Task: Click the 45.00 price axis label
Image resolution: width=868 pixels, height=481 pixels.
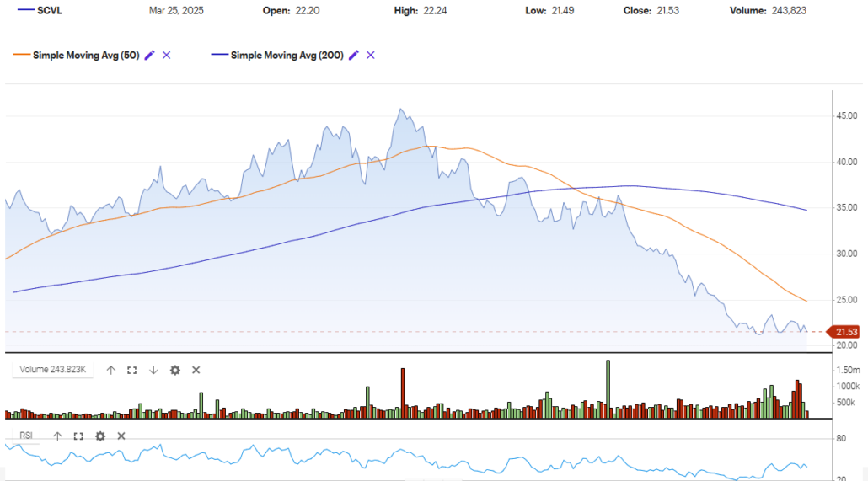Action: point(846,115)
